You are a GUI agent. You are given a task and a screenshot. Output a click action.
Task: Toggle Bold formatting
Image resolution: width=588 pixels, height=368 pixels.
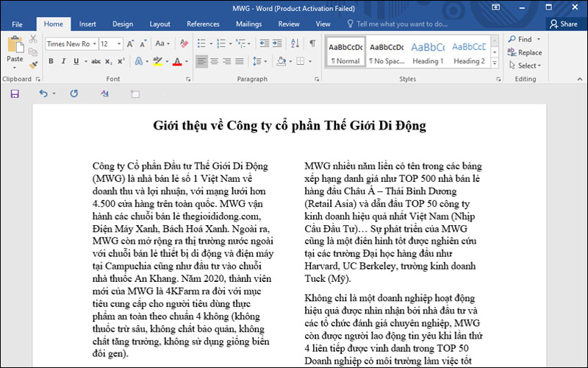pos(52,61)
